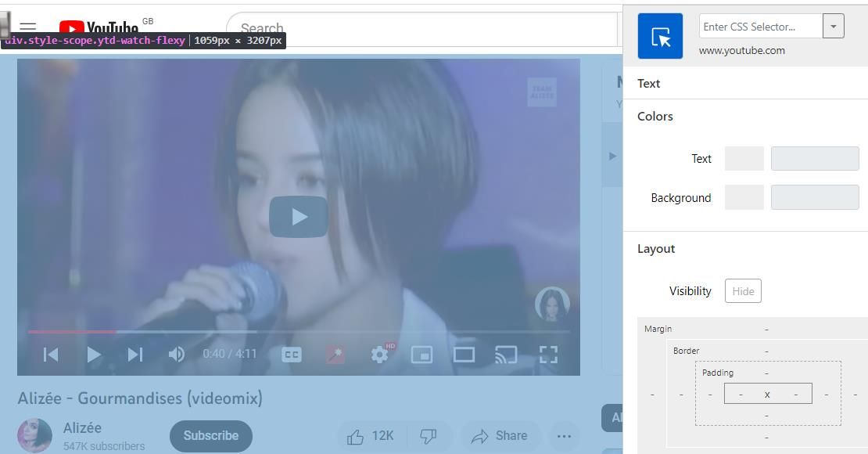The image size is (868, 454).
Task: Click the 547K subscribers text
Action: pos(103,446)
